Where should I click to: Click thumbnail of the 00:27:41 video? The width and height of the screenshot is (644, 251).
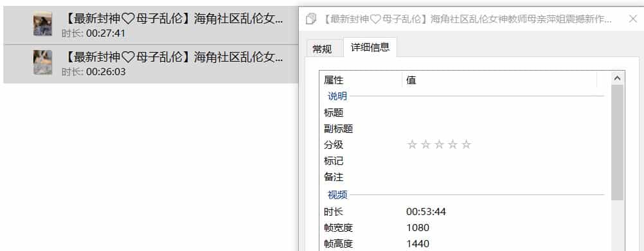point(42,24)
